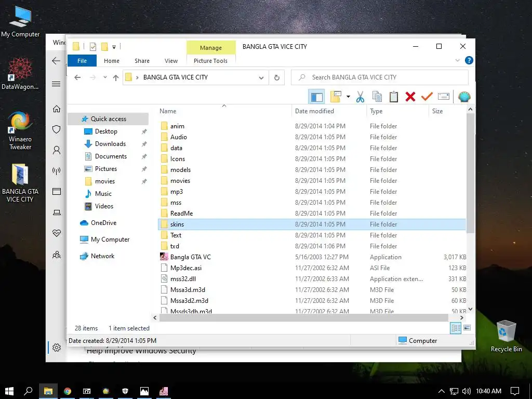The image size is (532, 399).
Task: Open Classic Shell settings shell icon
Action: point(464,97)
